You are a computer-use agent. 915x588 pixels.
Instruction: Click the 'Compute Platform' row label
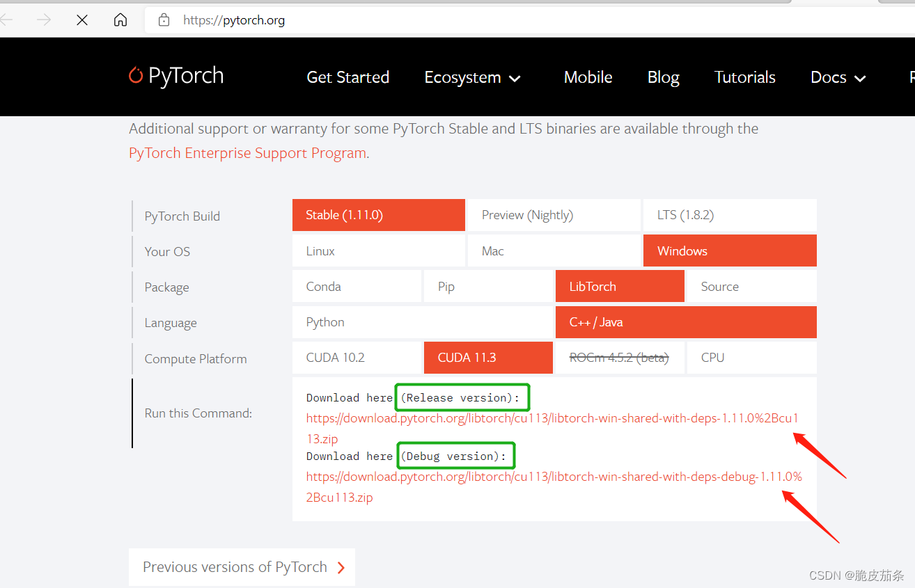click(196, 359)
